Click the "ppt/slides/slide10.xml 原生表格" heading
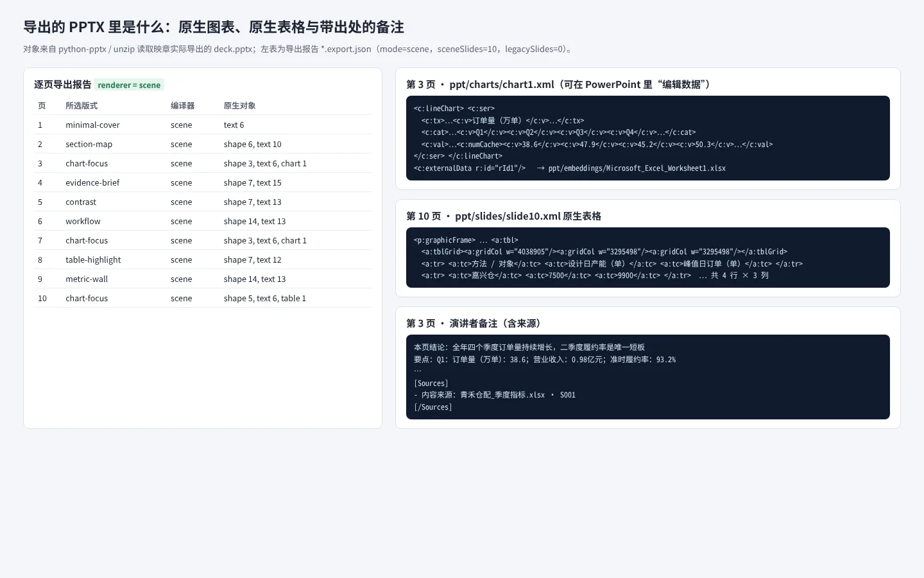This screenshot has width=924, height=578. (x=504, y=216)
